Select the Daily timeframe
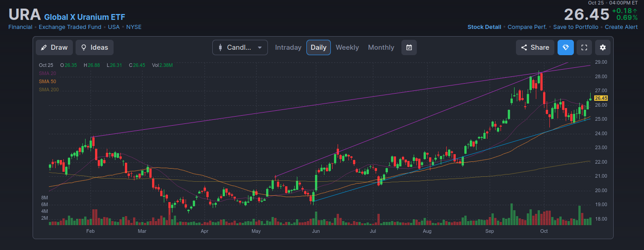 (x=319, y=47)
